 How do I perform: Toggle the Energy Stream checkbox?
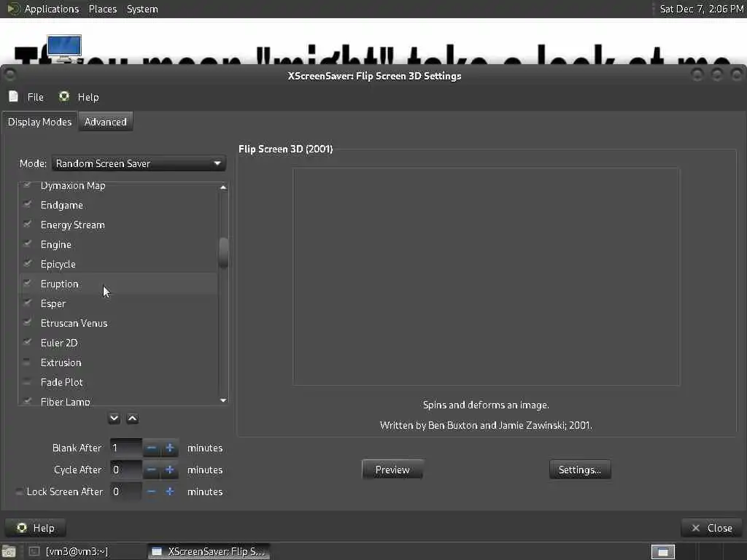[27, 225]
